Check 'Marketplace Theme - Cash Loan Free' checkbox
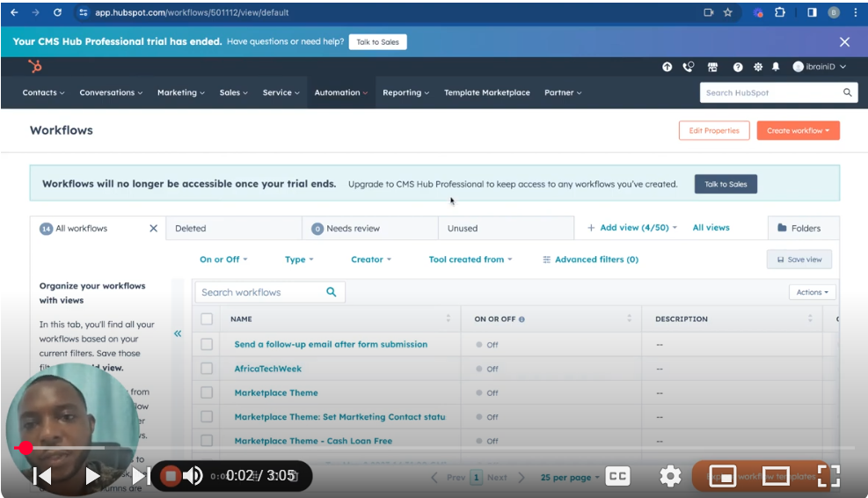The height and width of the screenshot is (498, 868). (x=207, y=441)
